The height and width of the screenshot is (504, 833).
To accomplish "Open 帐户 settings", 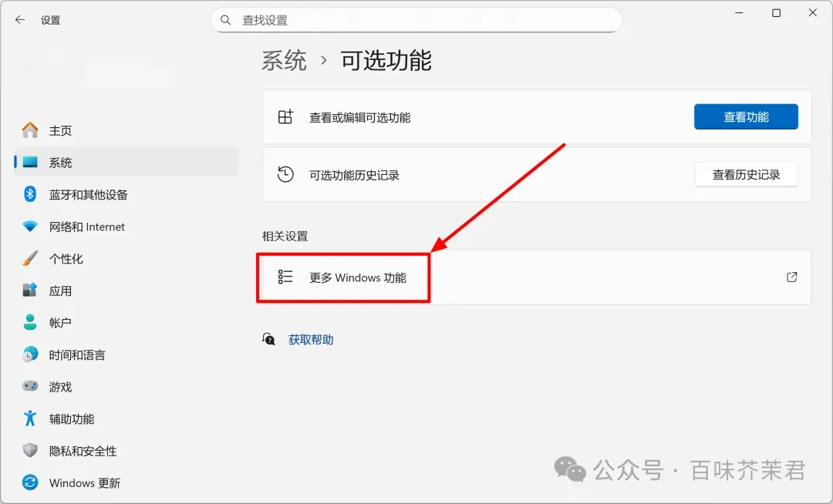I will (x=126, y=323).
